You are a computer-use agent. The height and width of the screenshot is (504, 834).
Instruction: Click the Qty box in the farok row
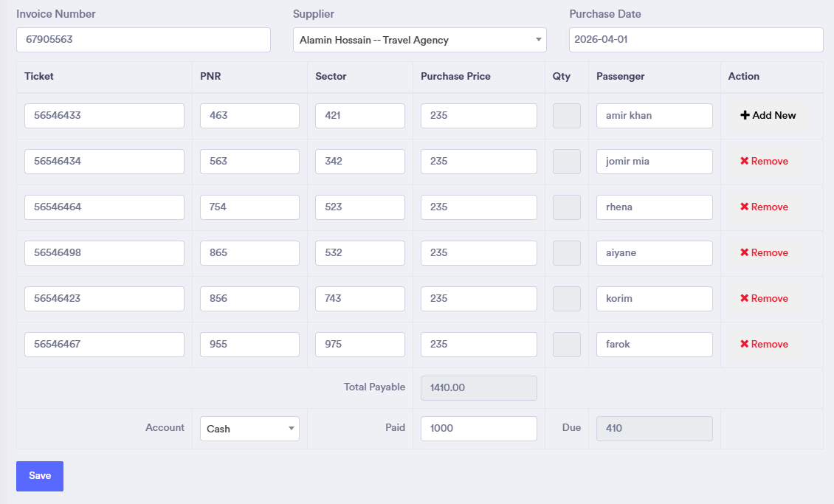point(566,345)
